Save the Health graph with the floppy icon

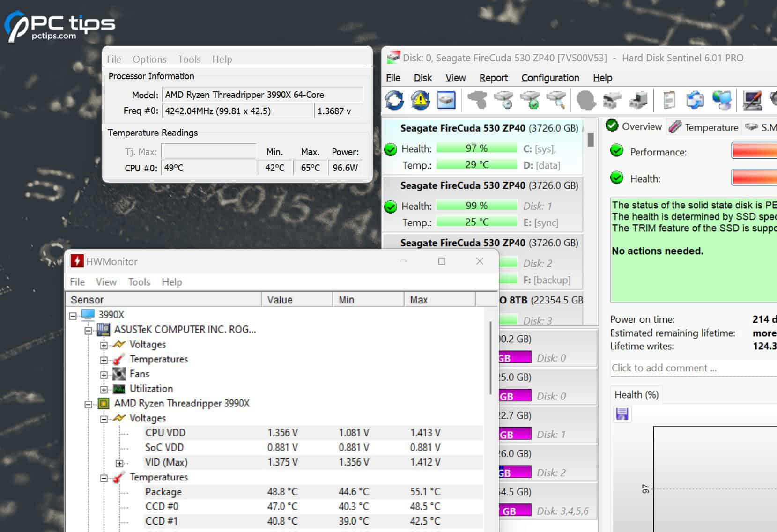click(622, 414)
